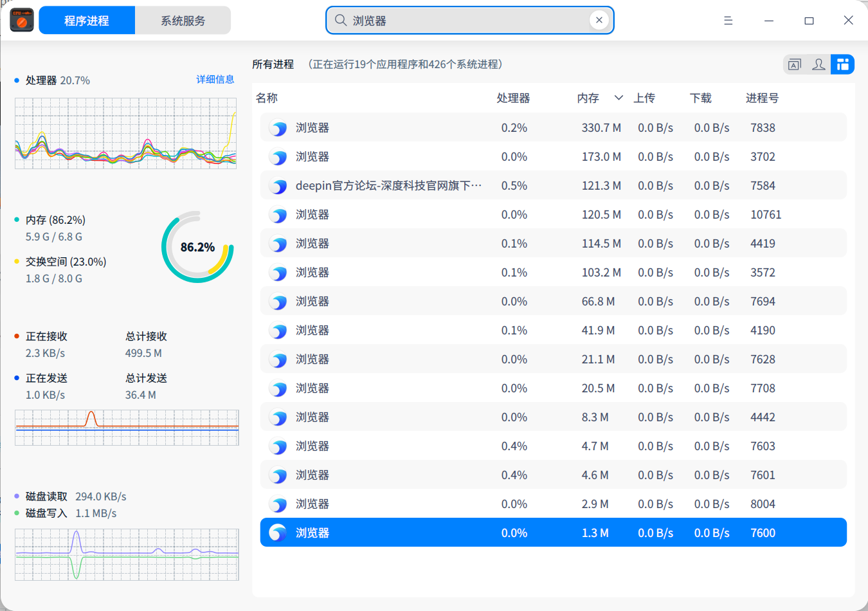This screenshot has width=868, height=611.
Task: Select the my-processes user view icon
Action: pos(818,64)
